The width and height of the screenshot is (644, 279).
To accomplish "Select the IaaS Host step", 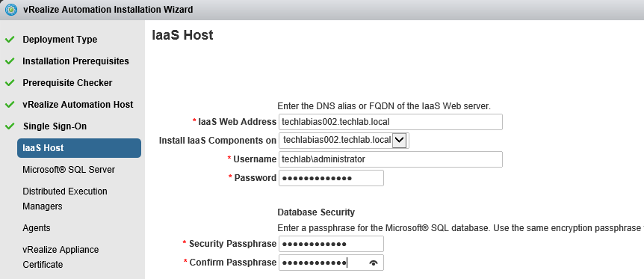I will click(x=79, y=148).
